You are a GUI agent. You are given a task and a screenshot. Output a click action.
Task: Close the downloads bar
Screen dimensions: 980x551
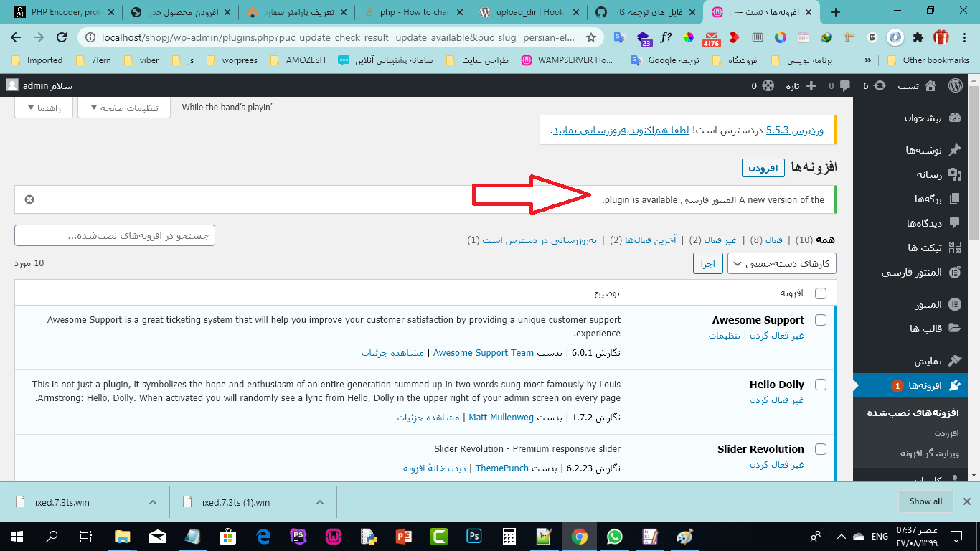(x=966, y=501)
